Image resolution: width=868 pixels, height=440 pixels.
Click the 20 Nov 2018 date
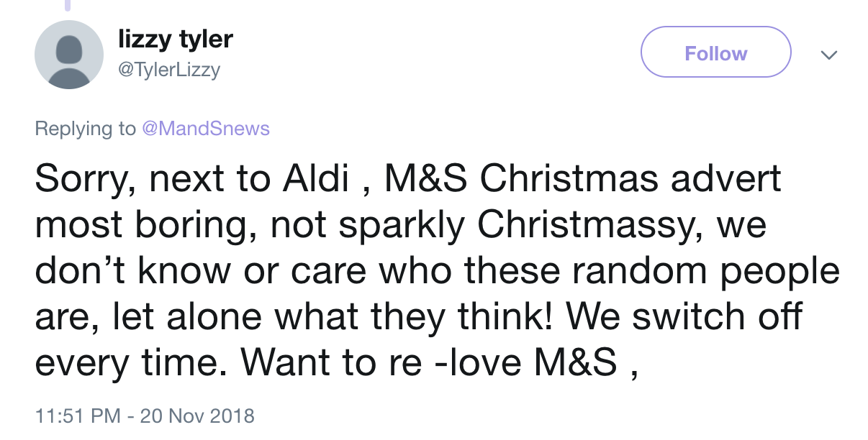[197, 416]
